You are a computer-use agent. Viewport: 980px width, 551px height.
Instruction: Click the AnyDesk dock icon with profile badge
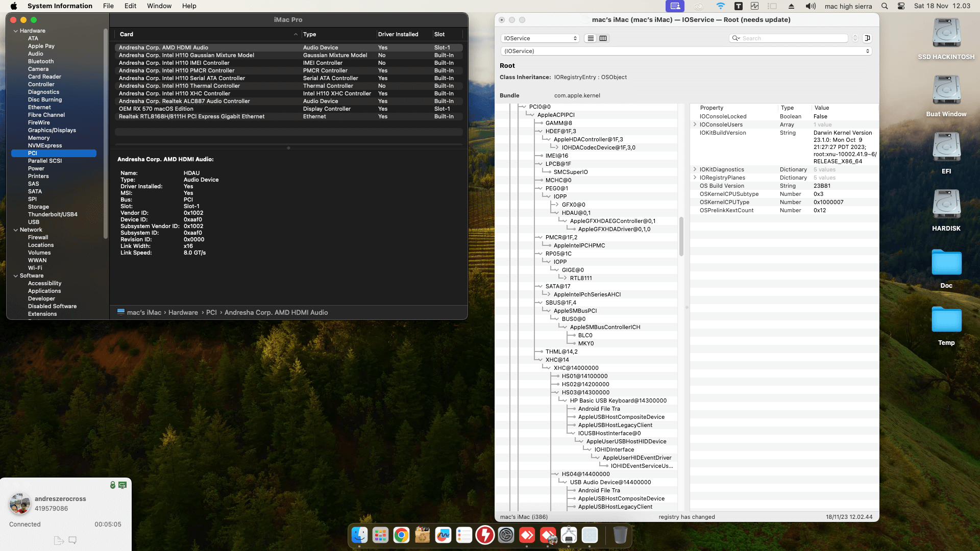point(548,535)
